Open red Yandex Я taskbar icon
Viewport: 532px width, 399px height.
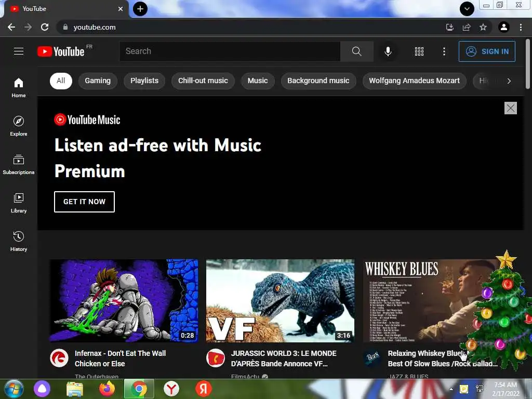click(204, 389)
